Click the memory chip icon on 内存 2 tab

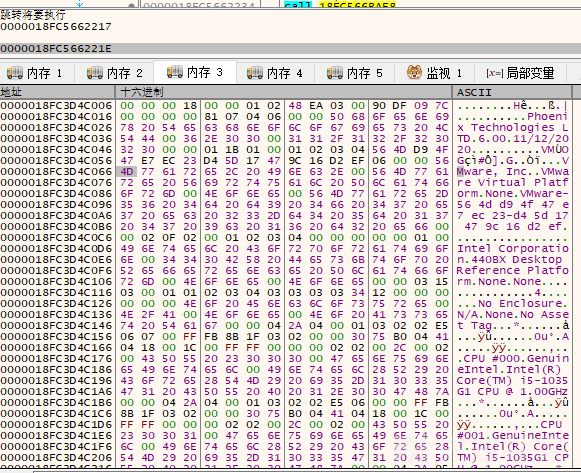coord(94,73)
